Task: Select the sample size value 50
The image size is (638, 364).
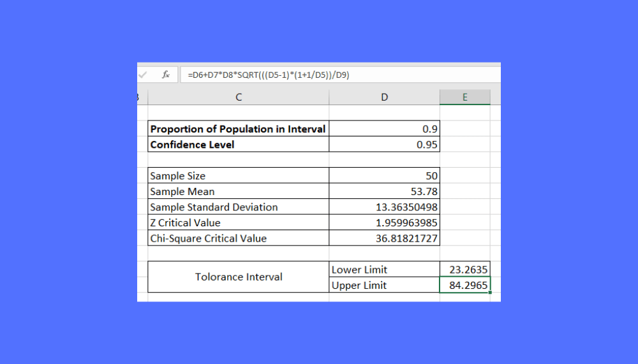Action: coord(384,176)
